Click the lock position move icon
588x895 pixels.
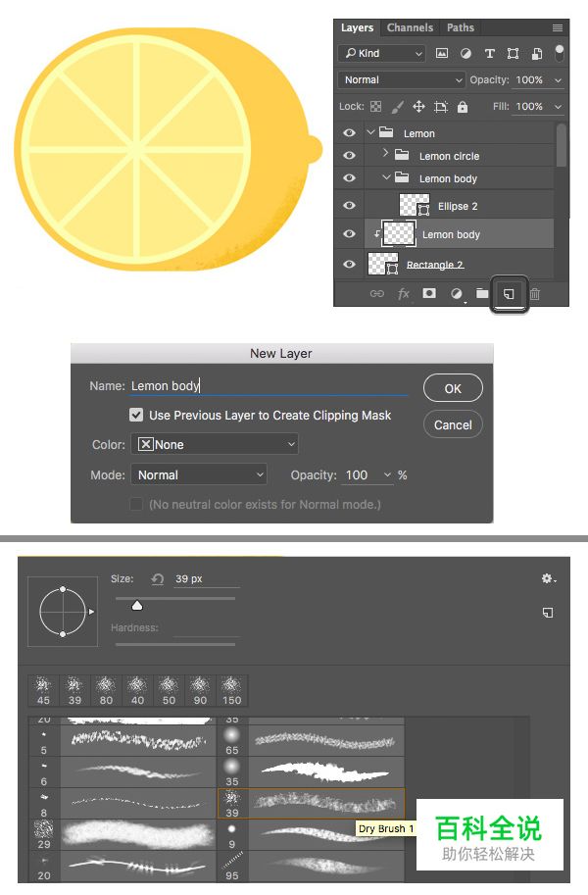click(418, 107)
